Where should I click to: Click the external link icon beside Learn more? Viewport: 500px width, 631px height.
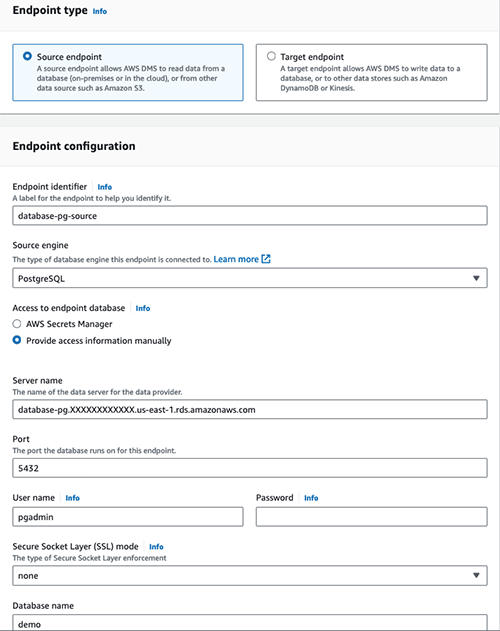pyautogui.click(x=266, y=259)
